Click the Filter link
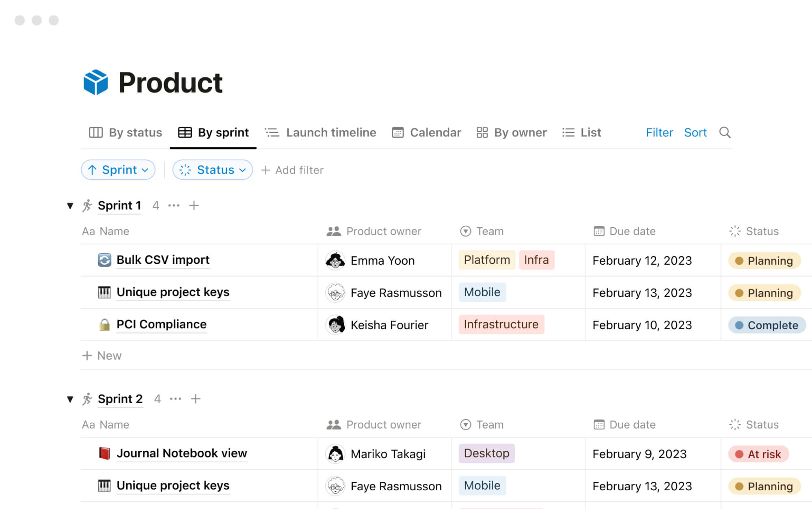 point(659,132)
